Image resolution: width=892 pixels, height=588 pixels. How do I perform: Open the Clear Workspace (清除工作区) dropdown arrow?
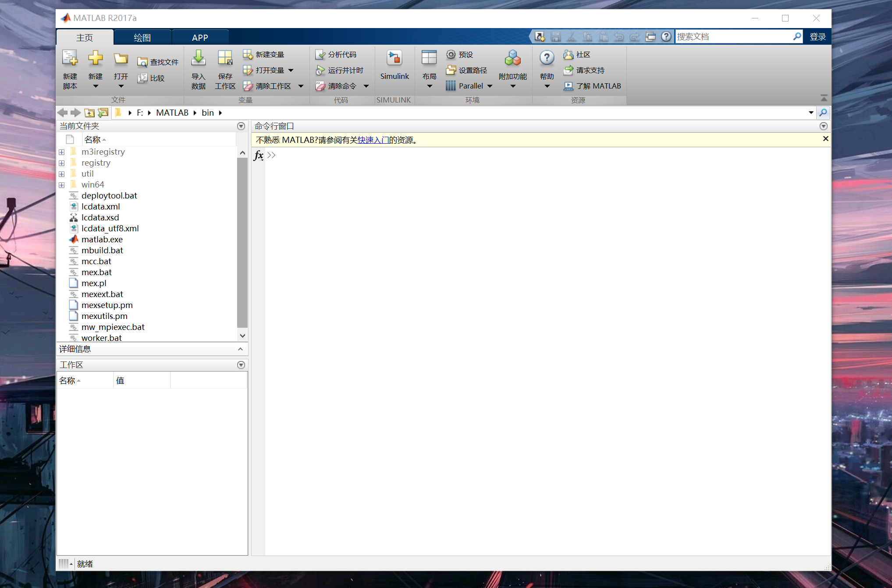pos(301,86)
